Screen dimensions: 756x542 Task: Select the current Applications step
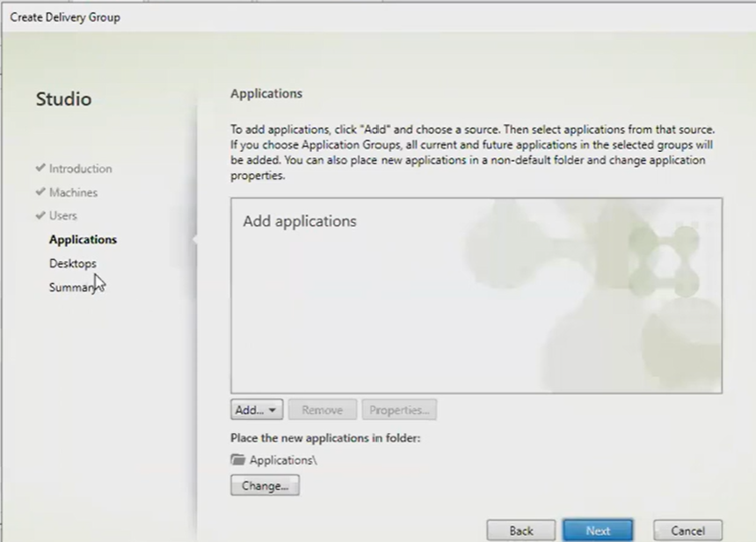tap(83, 240)
